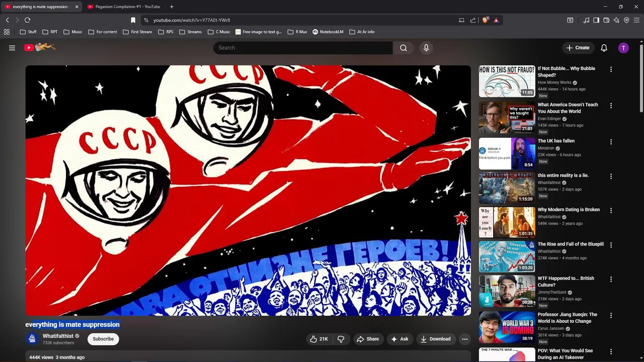Click the browser address bar URL
644x362 pixels.
tap(192, 20)
